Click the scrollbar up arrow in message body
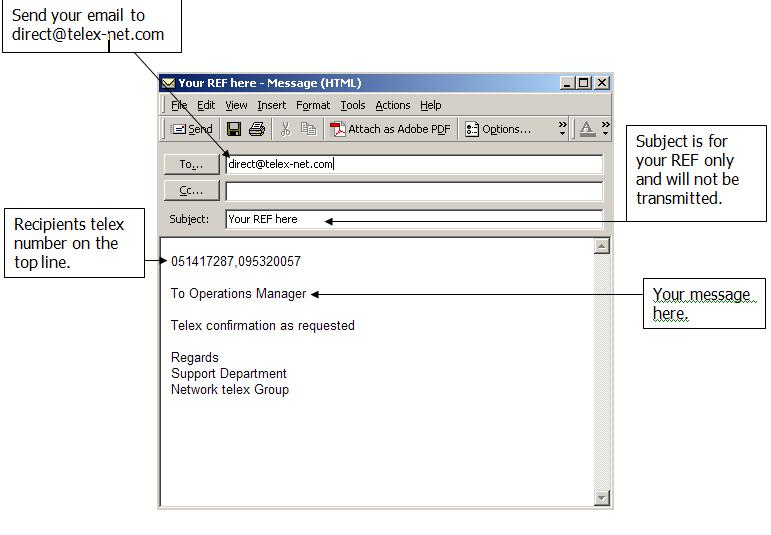This screenshot has height=535, width=771. pos(602,246)
